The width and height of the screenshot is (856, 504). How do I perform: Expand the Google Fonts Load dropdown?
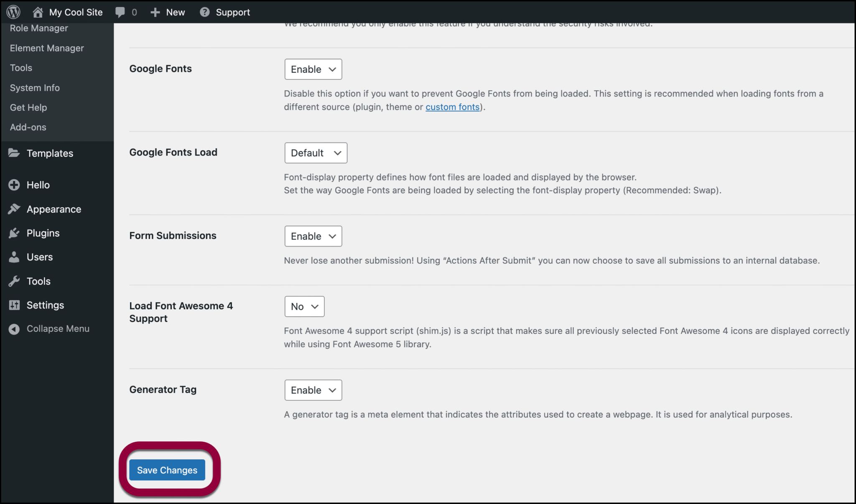[316, 153]
